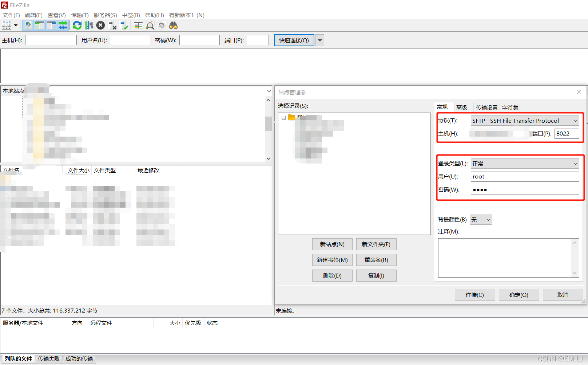Open the 传输(T) menu

click(x=80, y=15)
